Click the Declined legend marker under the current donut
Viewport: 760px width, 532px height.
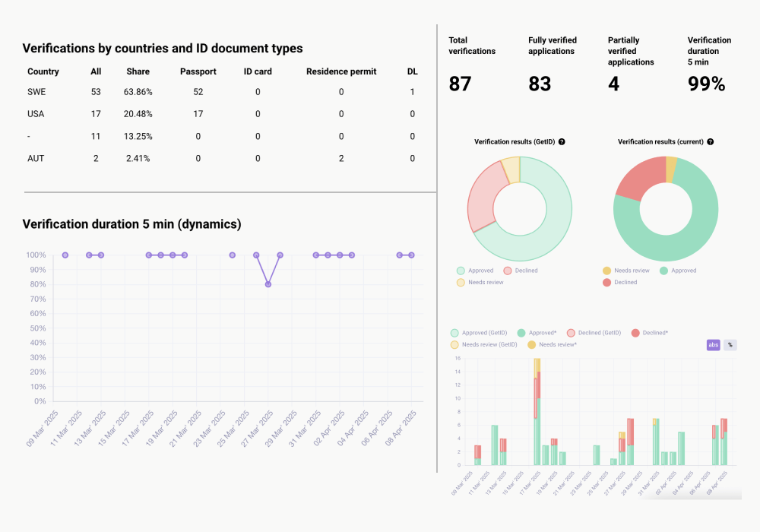click(606, 282)
